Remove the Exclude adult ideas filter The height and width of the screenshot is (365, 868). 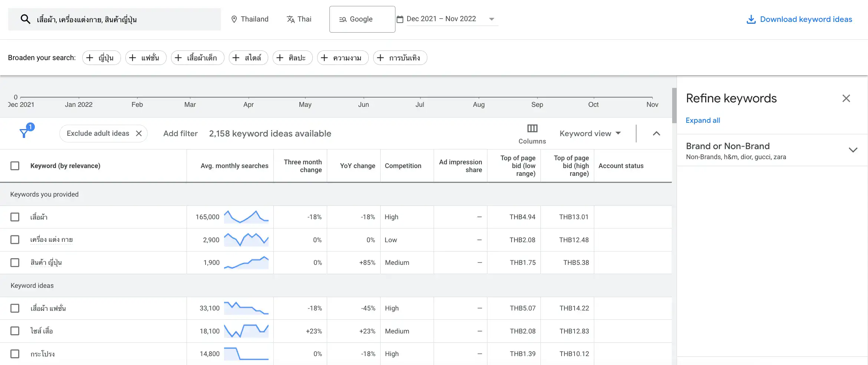tap(139, 134)
